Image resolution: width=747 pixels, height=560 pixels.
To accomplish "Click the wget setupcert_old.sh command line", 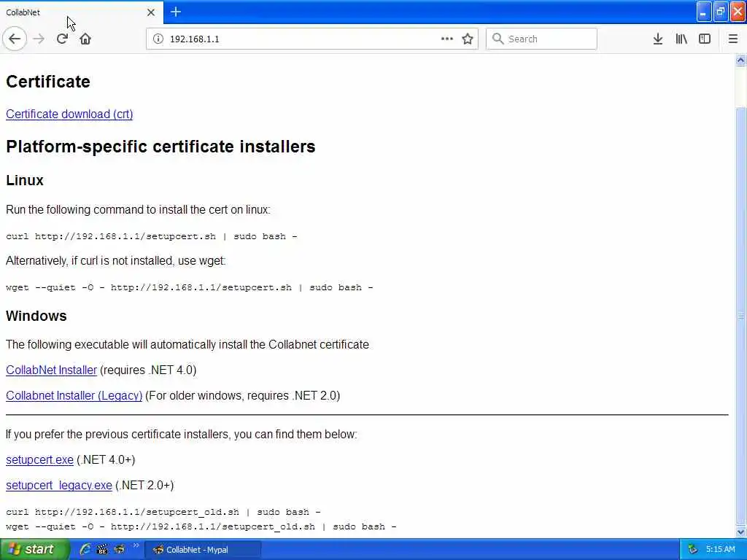I will point(201,526).
